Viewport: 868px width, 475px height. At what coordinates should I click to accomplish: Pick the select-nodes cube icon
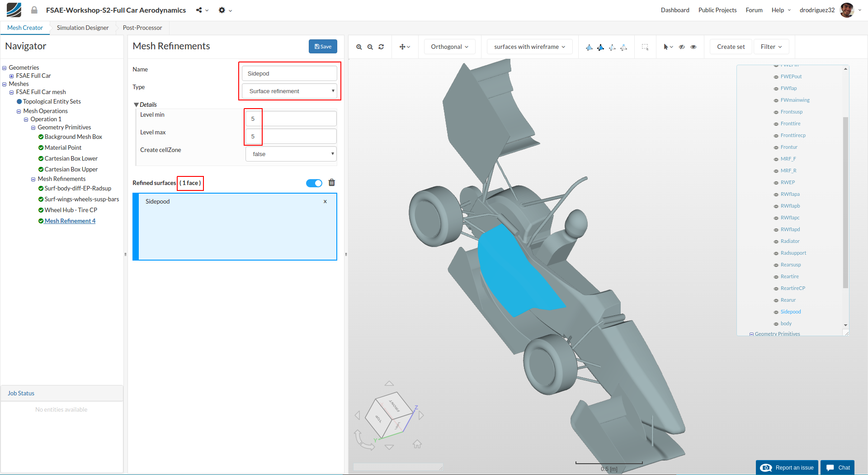tap(623, 47)
